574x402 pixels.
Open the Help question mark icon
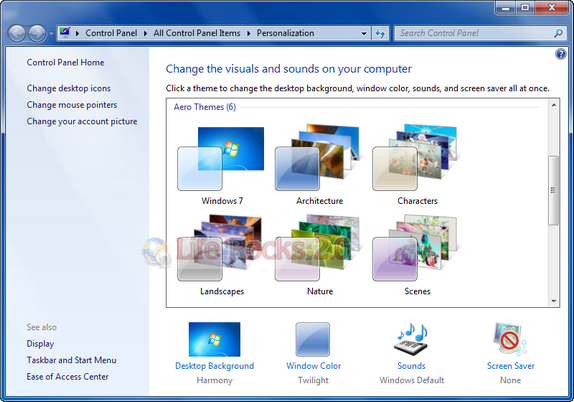(x=560, y=54)
